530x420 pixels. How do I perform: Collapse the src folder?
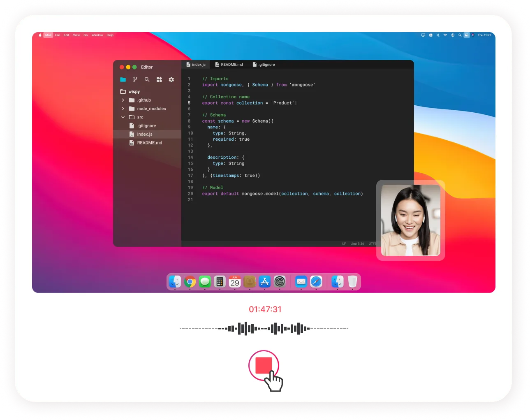coord(123,117)
